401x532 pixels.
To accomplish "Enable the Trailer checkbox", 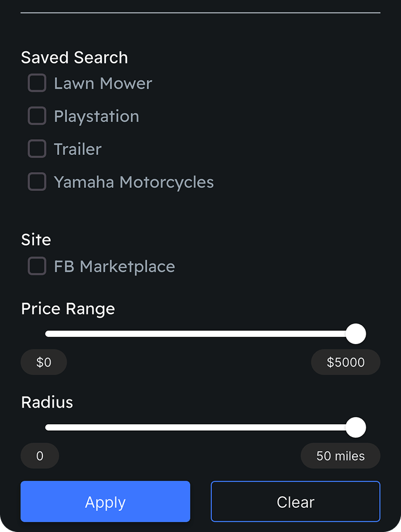I will click(x=37, y=149).
